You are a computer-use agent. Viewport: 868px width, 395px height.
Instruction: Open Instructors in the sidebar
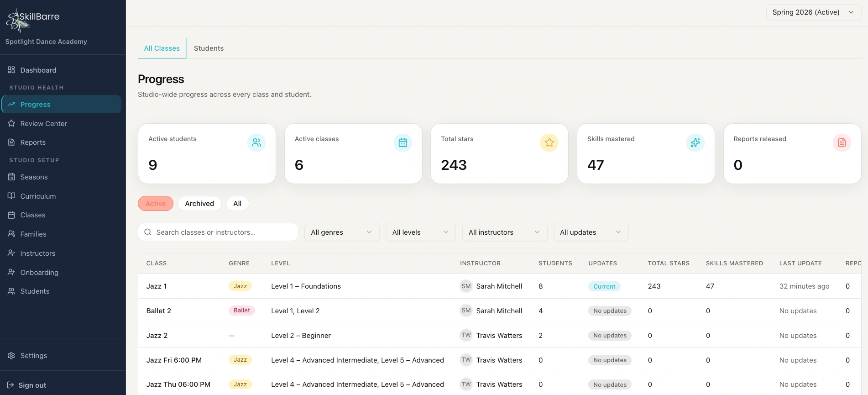[61, 253]
